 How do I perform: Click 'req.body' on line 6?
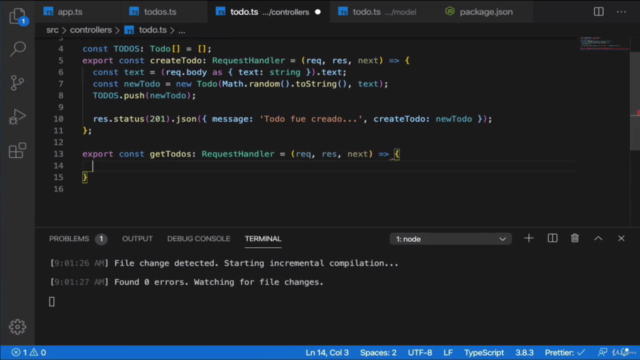186,72
